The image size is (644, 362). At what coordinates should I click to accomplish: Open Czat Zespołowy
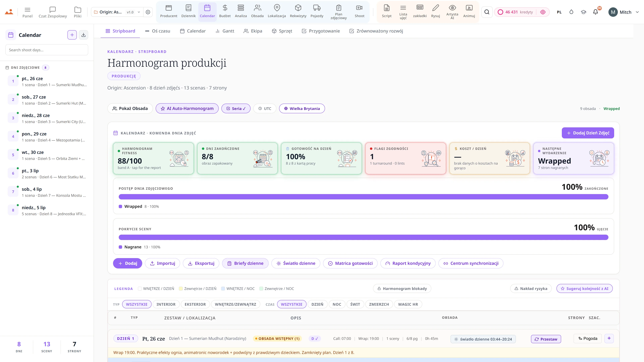53,12
